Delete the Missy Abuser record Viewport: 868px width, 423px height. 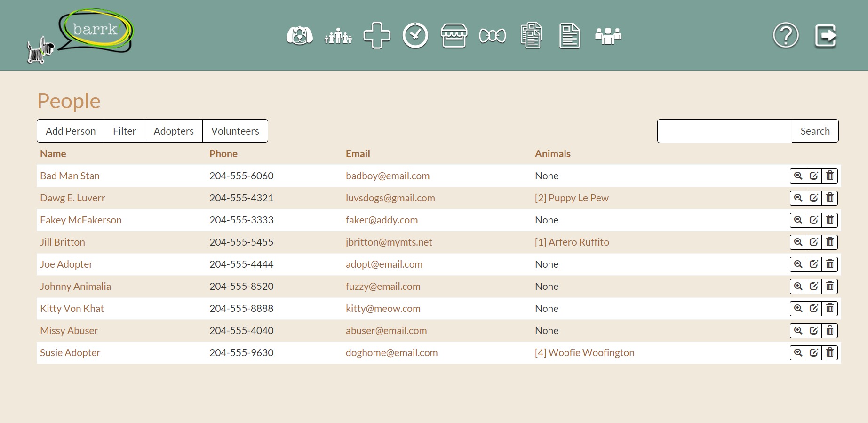tap(830, 331)
